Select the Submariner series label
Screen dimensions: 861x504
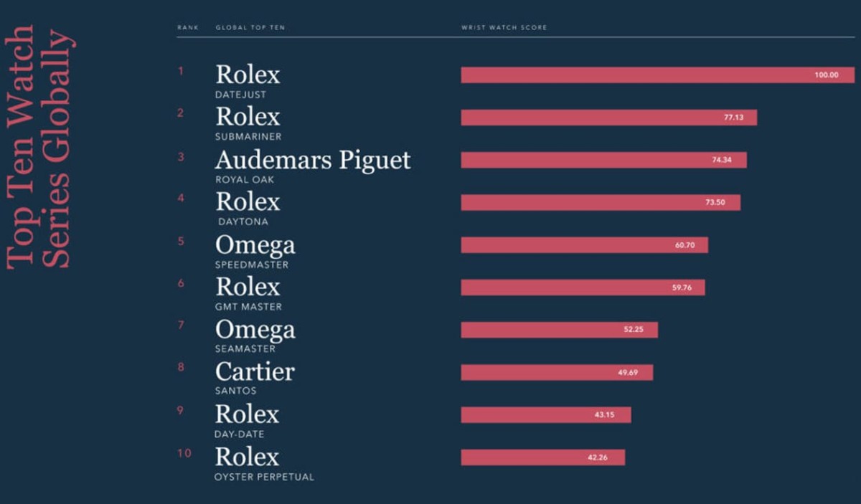[248, 136]
